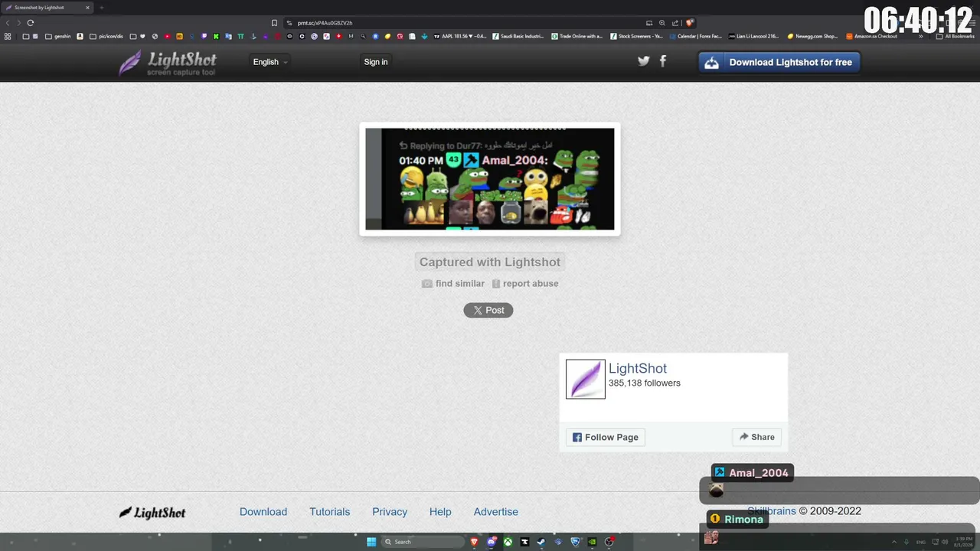Open the genshin bookmarks folder

58,36
